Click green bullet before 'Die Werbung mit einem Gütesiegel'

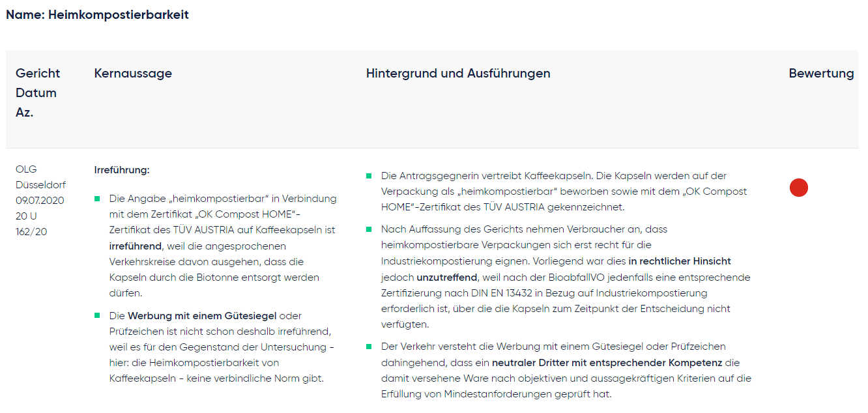(x=97, y=316)
